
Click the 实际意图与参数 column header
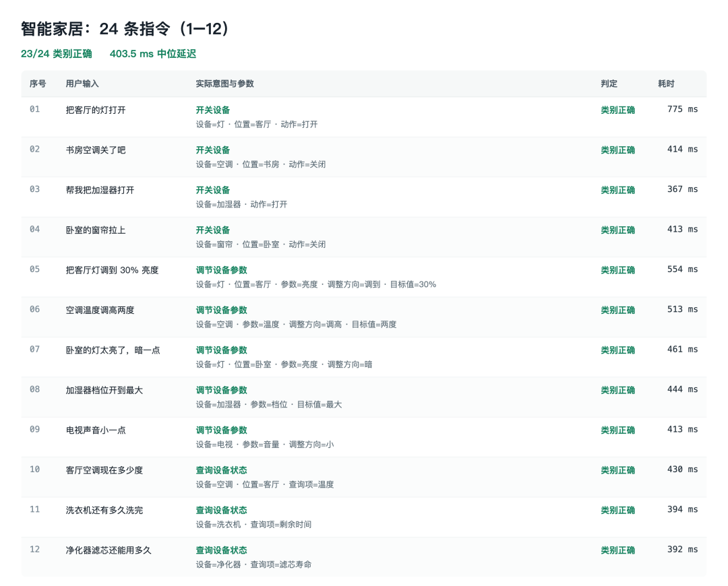tap(224, 84)
